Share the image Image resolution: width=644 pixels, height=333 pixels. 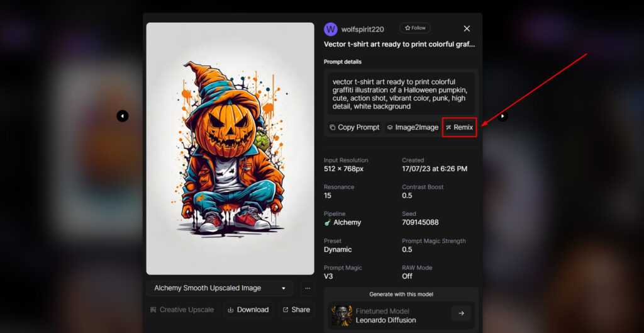pyautogui.click(x=296, y=310)
